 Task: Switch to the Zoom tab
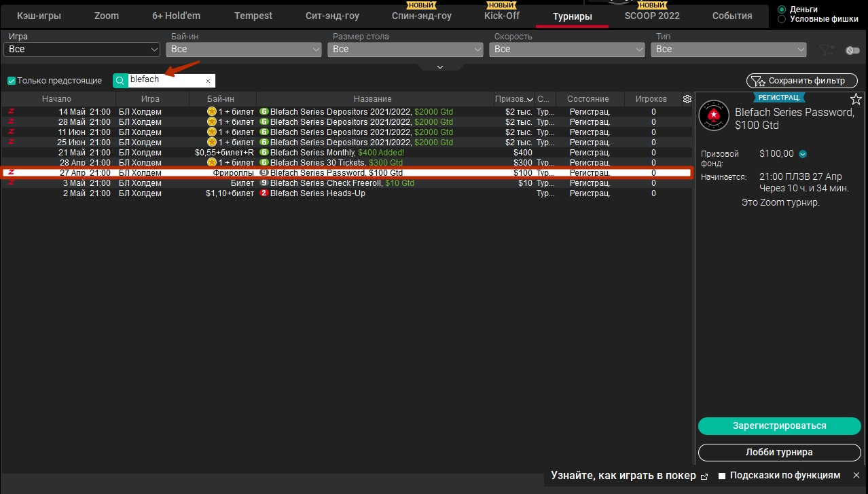coord(107,16)
